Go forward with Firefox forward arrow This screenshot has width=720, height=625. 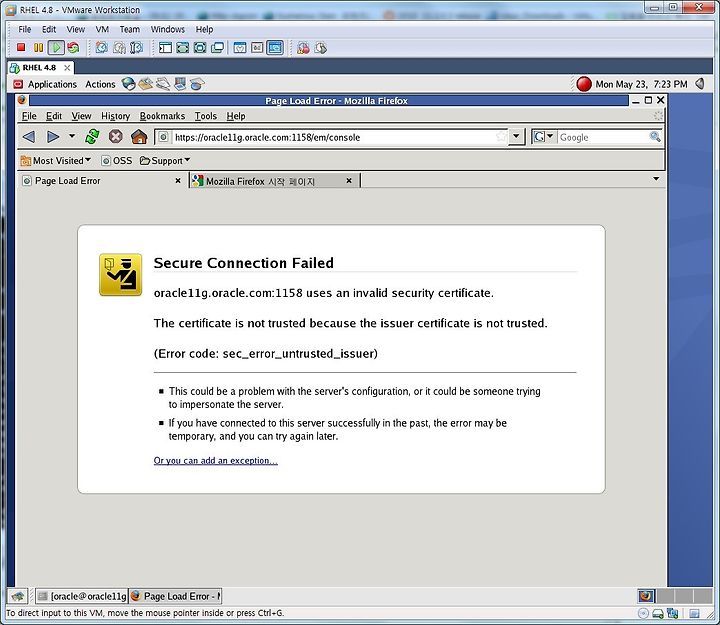(53, 136)
